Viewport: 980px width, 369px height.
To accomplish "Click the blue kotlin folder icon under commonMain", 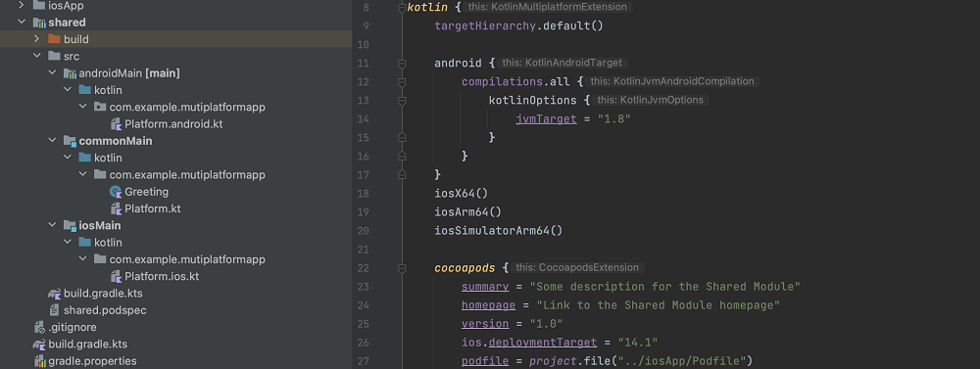I will (85, 158).
